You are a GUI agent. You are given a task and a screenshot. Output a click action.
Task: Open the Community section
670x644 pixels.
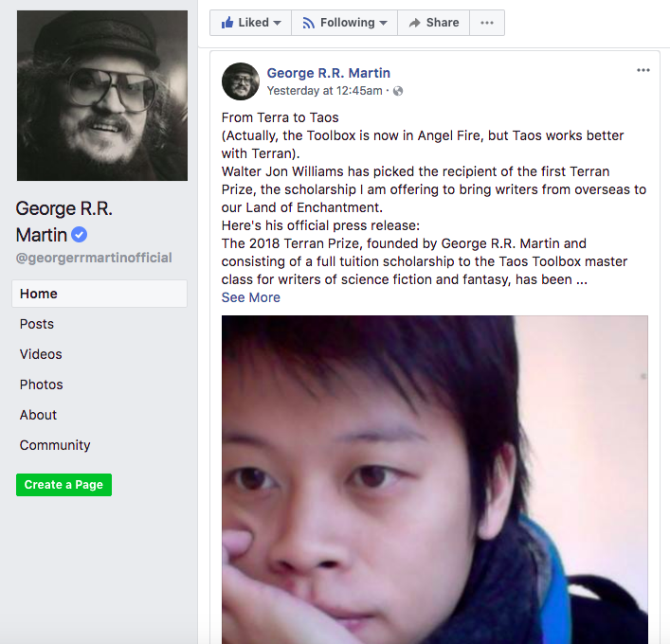point(55,445)
